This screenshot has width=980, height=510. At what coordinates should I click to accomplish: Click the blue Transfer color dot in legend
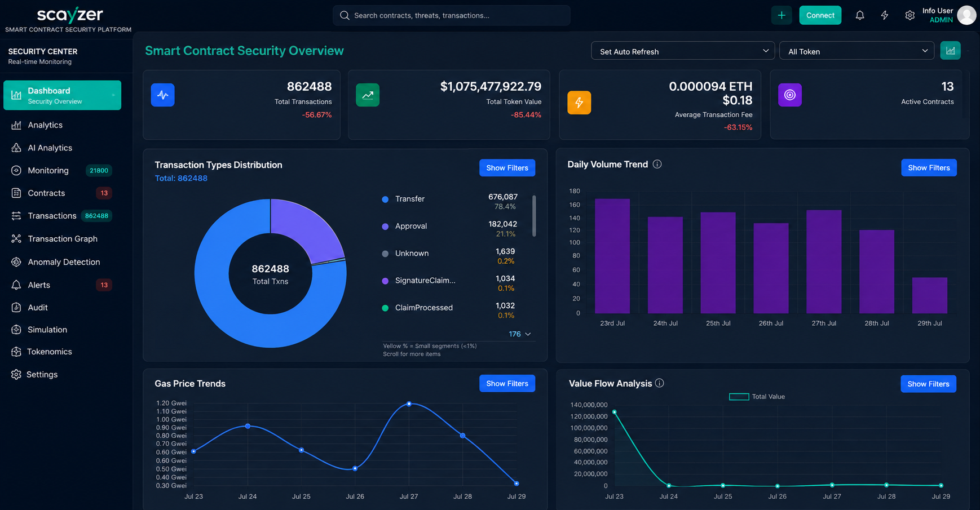[x=385, y=199]
